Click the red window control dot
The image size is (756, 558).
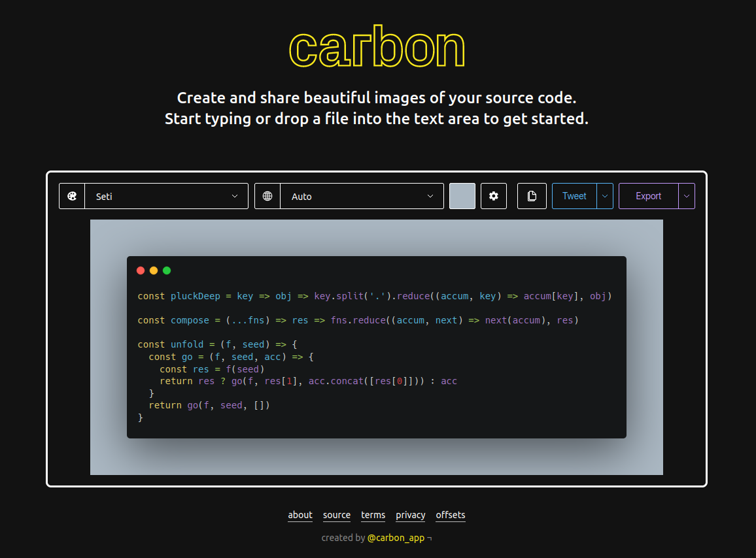click(x=141, y=271)
